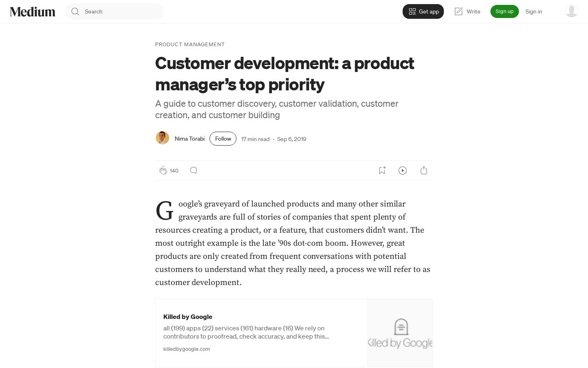Open the share icon menu

(x=424, y=171)
